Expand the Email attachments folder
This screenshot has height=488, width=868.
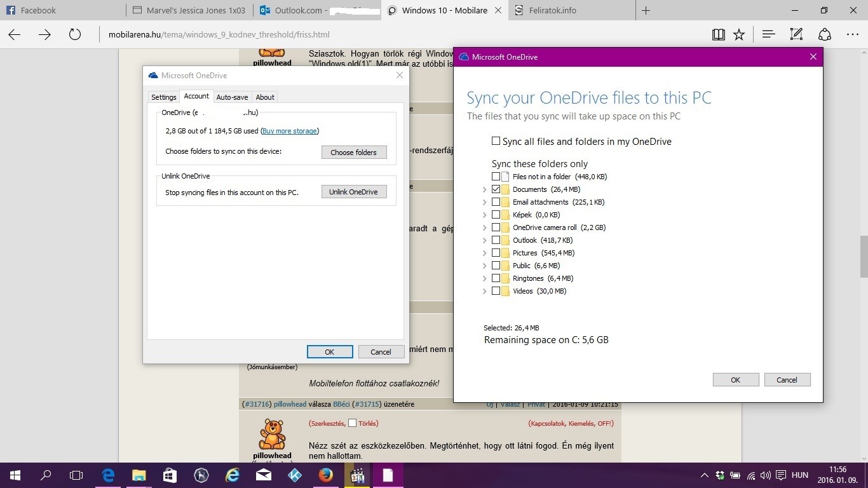tap(484, 202)
